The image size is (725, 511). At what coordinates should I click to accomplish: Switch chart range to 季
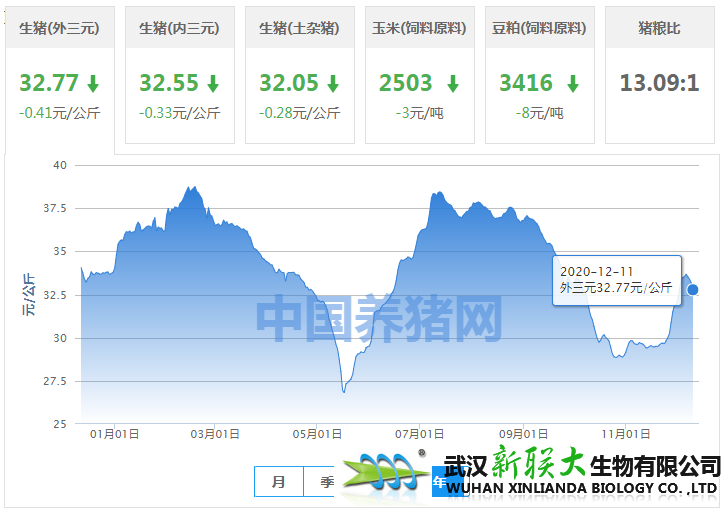click(x=327, y=482)
